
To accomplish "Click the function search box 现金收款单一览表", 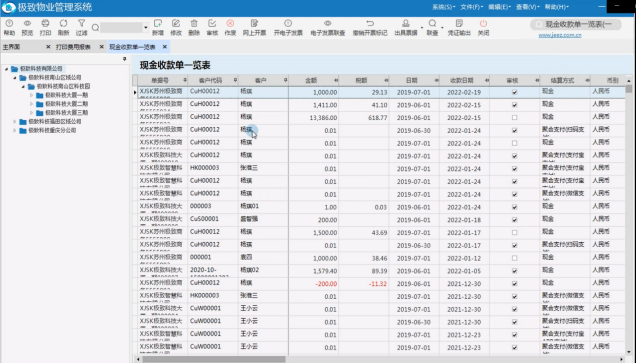I will 576,25.
